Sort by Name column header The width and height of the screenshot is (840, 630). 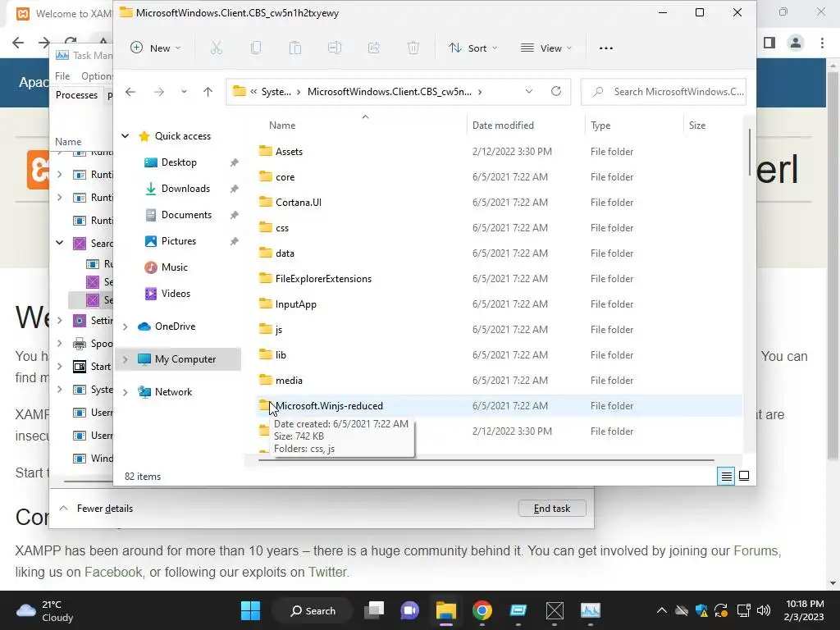pyautogui.click(x=282, y=126)
